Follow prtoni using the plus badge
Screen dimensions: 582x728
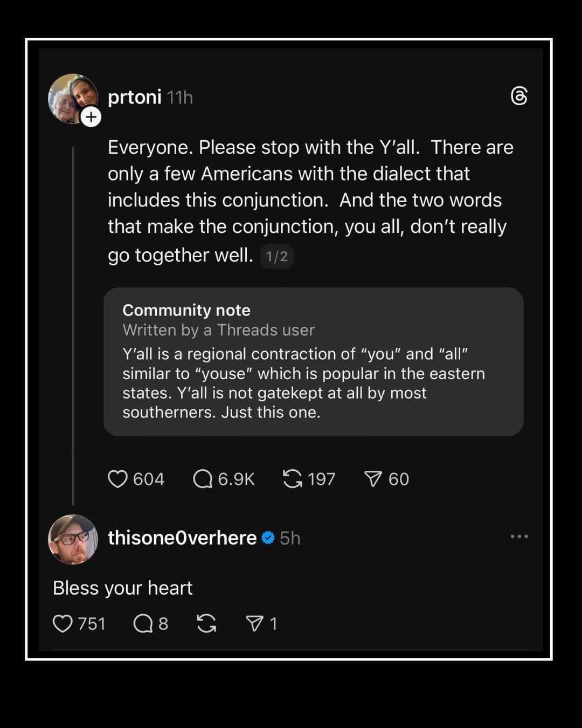(x=91, y=116)
